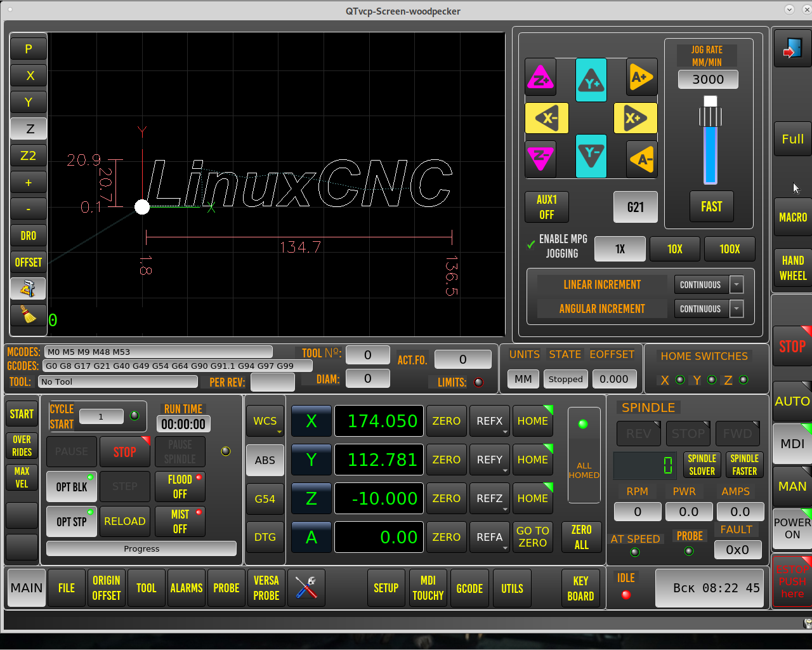Click SPINDLE FASTER button
The image size is (812, 650).
[745, 465]
